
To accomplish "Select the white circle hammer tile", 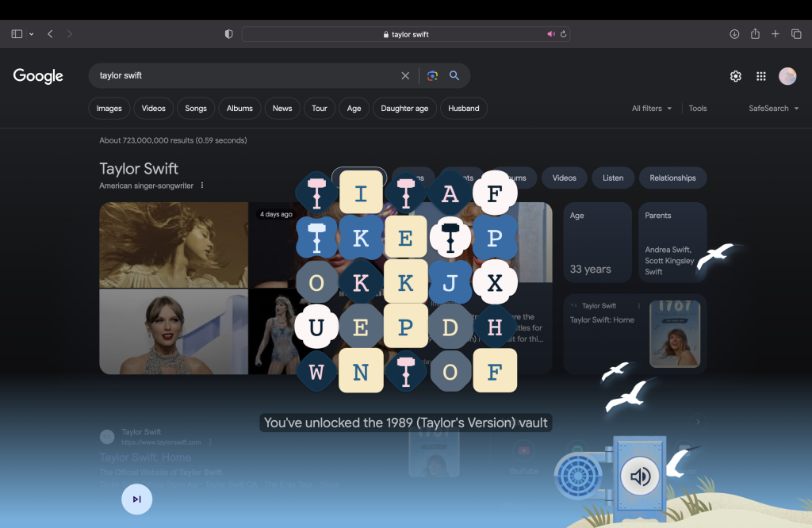I will [450, 238].
